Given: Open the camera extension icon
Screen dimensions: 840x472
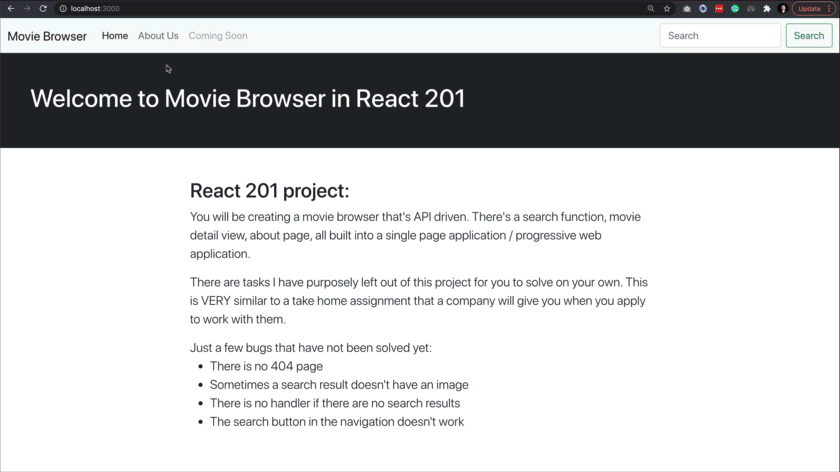Looking at the screenshot, I should coord(687,9).
